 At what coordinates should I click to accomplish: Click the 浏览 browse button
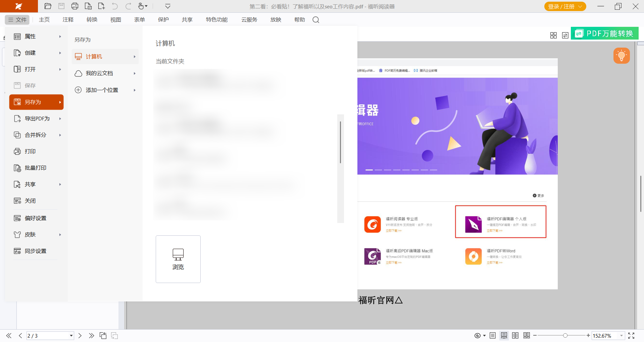pos(178,259)
